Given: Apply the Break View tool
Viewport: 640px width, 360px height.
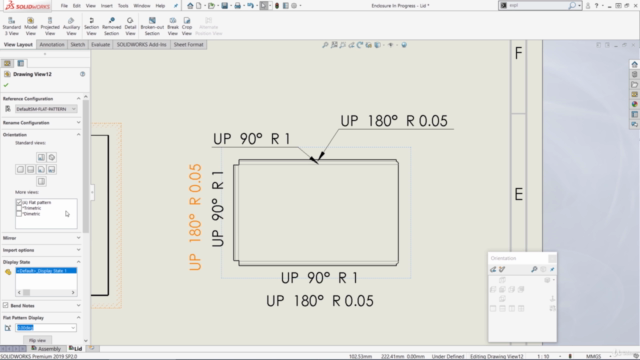Looking at the screenshot, I should coord(173,27).
